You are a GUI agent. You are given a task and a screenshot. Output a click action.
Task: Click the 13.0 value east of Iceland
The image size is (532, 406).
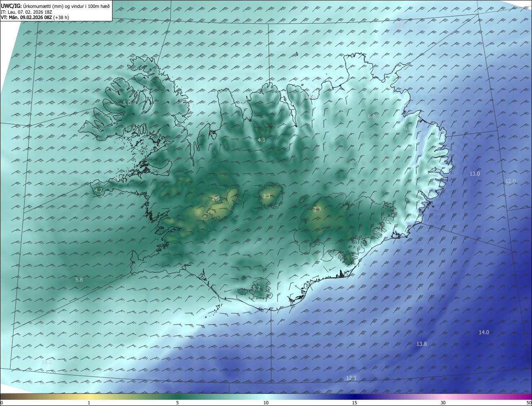click(475, 174)
